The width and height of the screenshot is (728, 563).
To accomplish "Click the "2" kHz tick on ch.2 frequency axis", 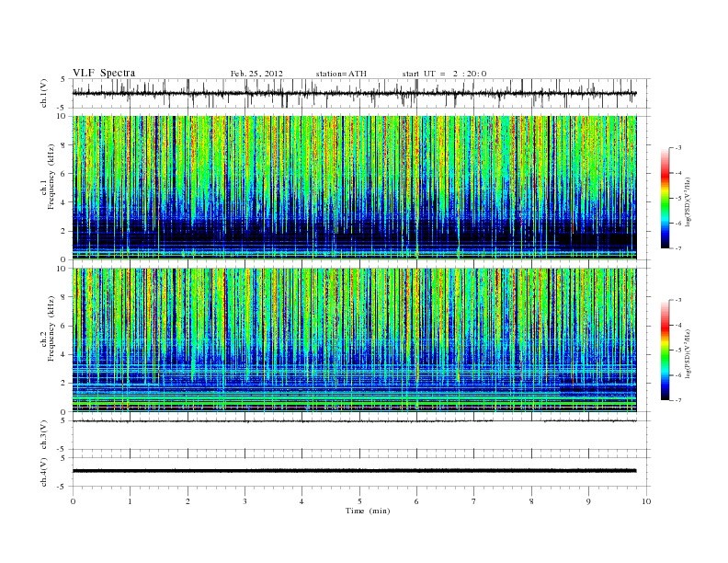I will coord(64,384).
